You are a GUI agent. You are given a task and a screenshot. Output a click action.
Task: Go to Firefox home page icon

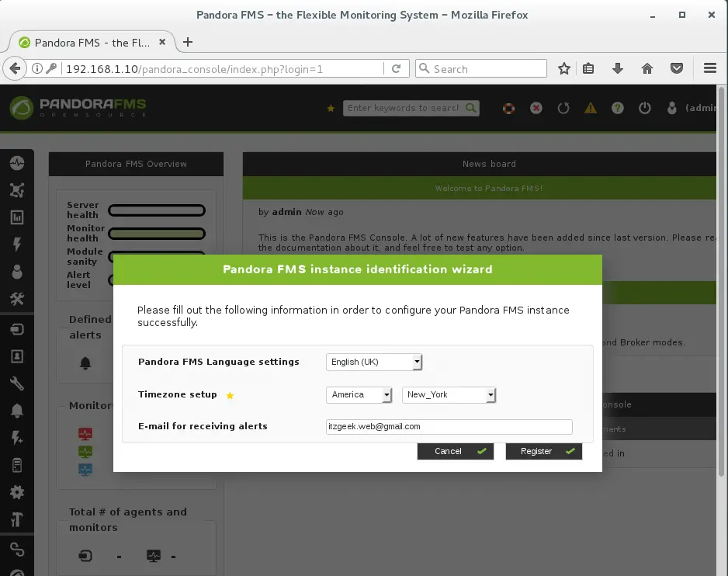(647, 69)
